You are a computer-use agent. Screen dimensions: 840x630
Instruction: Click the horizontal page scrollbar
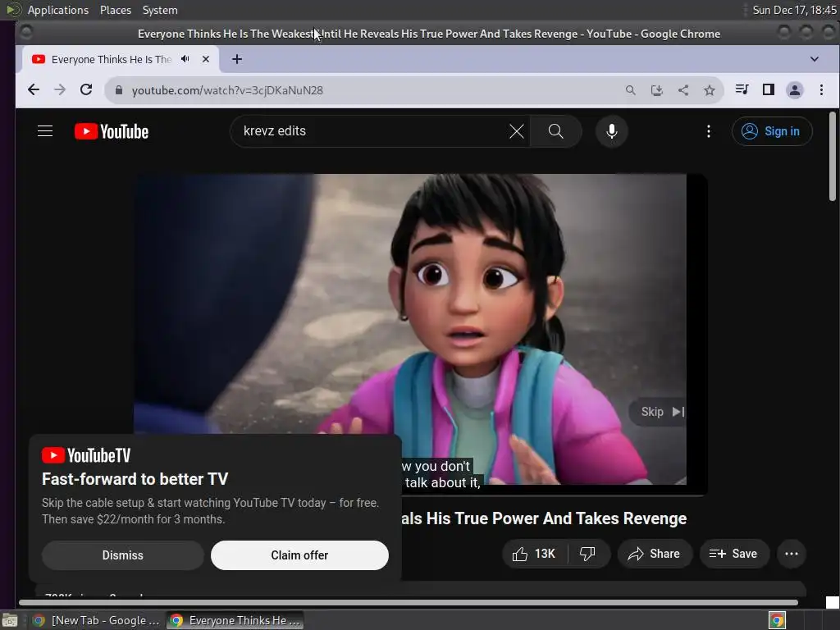point(409,603)
